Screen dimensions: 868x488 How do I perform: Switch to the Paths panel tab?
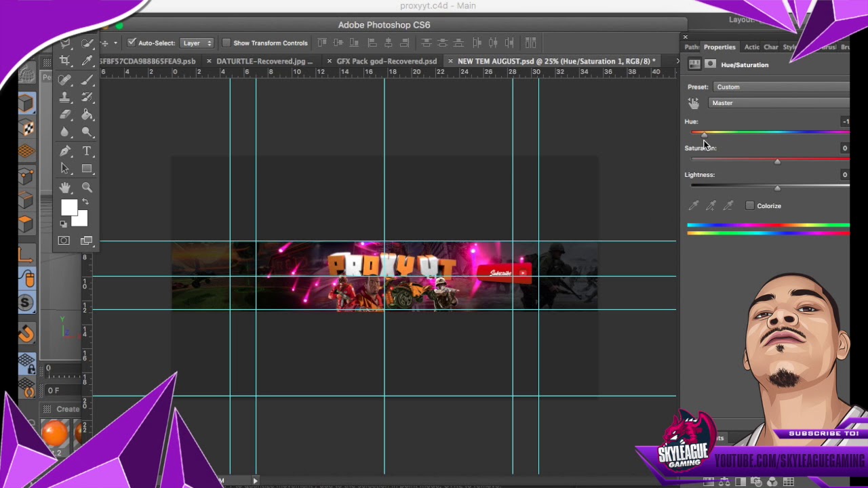coord(692,47)
